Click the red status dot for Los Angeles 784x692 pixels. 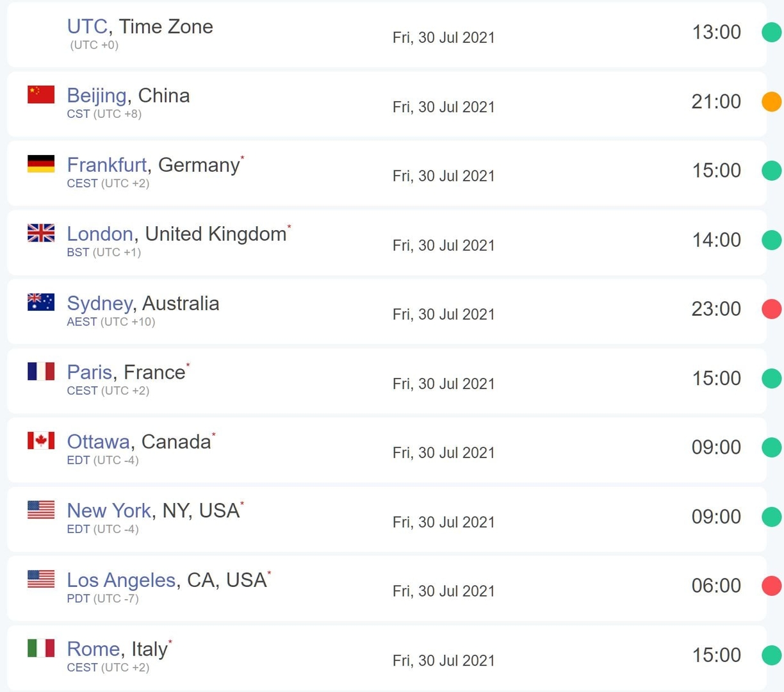tap(772, 586)
